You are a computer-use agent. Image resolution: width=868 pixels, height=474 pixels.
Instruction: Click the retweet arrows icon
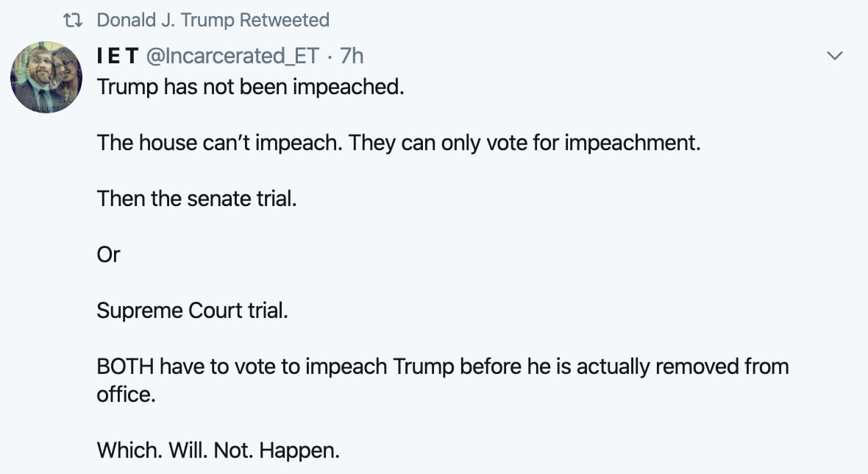coord(72,21)
